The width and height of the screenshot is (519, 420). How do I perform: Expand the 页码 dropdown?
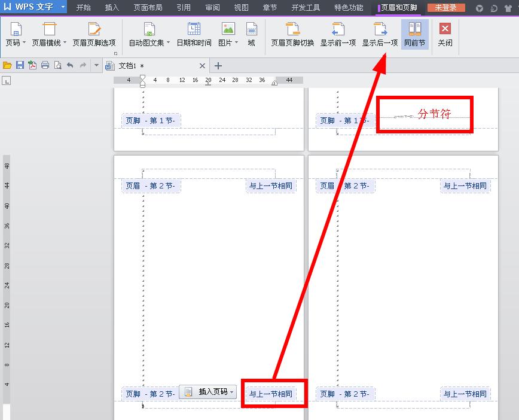[x=24, y=42]
